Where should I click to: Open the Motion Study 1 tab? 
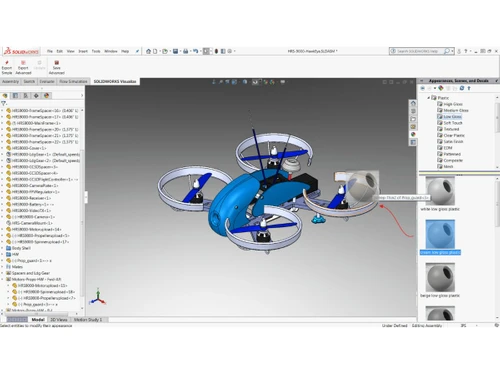pyautogui.click(x=88, y=320)
